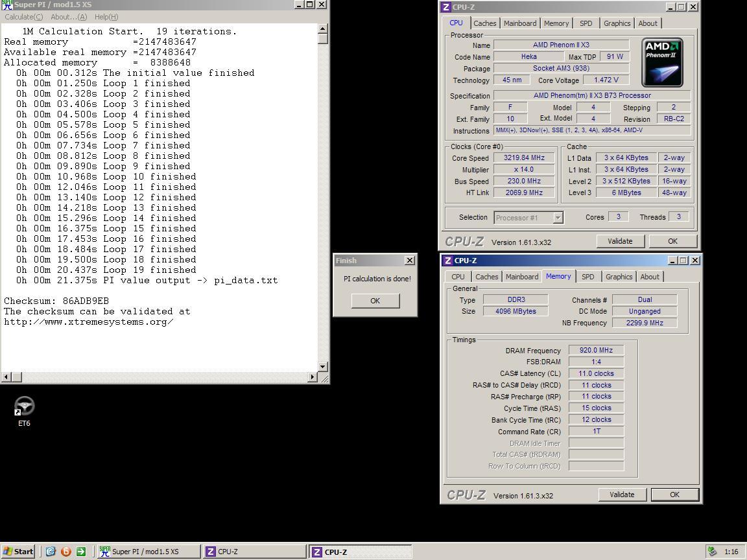The width and height of the screenshot is (747, 560).
Task: Launch the Internet Explorer quick launch icon
Action: pyautogui.click(x=51, y=552)
